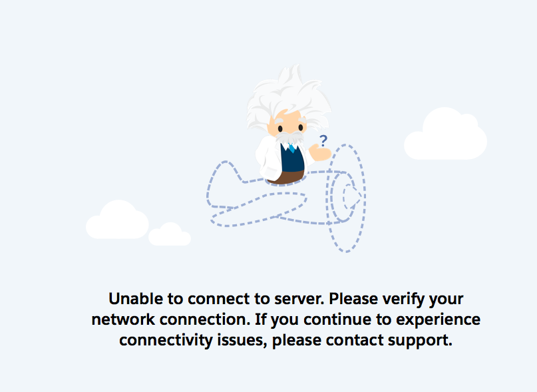Click the dashed airplane wing outline
The image size is (537, 392).
259,210
